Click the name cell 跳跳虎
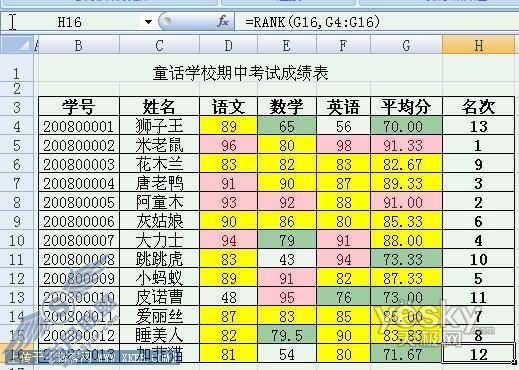Viewport: 519px width, 370px height. coord(159,259)
